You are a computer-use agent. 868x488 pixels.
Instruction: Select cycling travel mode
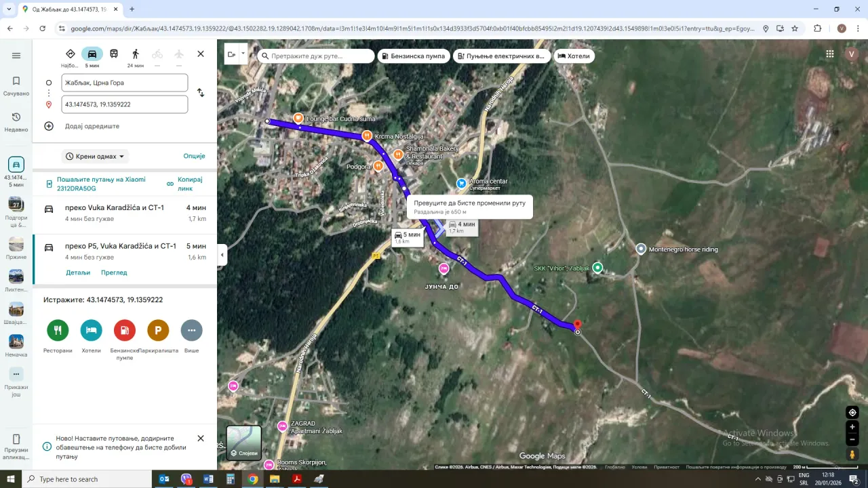click(157, 54)
